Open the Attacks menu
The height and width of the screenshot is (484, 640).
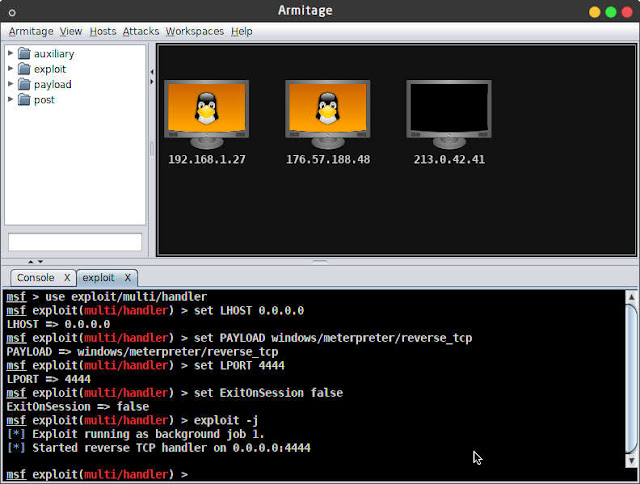click(141, 31)
